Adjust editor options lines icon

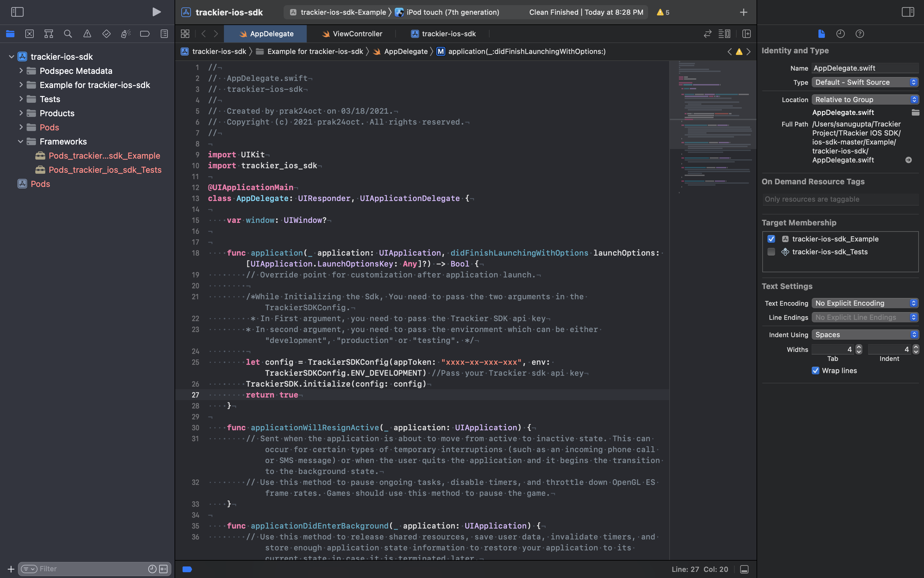[x=724, y=34]
